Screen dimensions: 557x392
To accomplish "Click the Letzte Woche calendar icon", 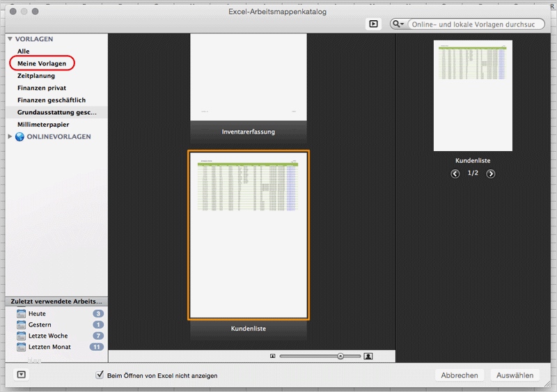I will pos(22,336).
